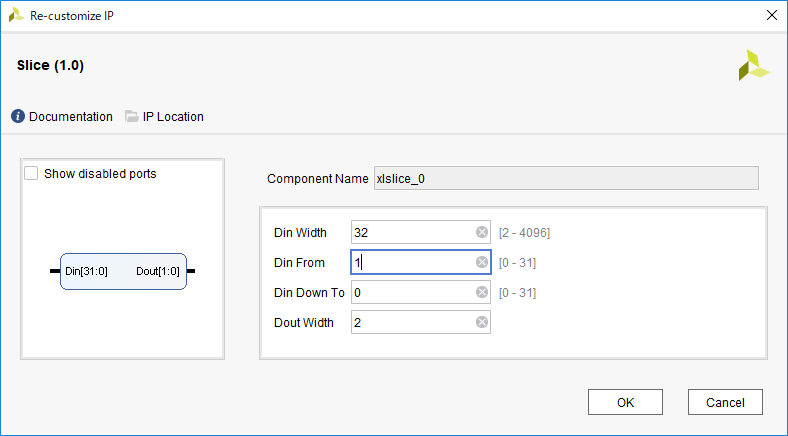Open Documentation via the blue info icon
This screenshot has height=436, width=788.
pos(18,116)
